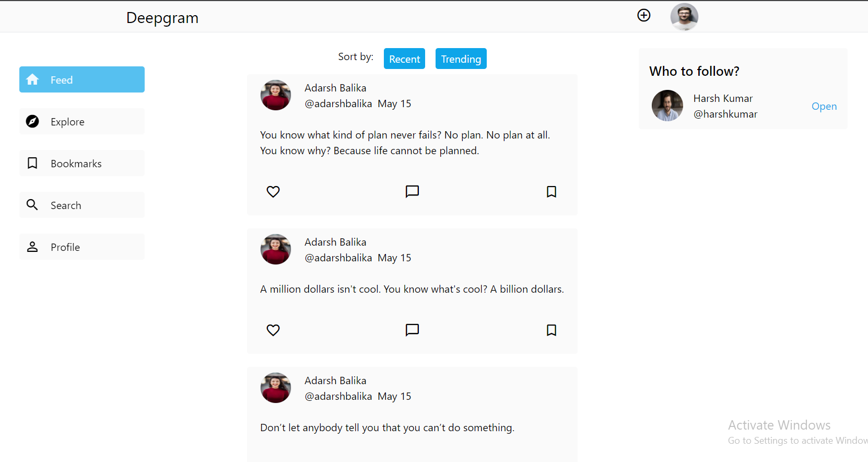The height and width of the screenshot is (462, 868).
Task: Open comments on the 'No plan' post
Action: pyautogui.click(x=412, y=191)
